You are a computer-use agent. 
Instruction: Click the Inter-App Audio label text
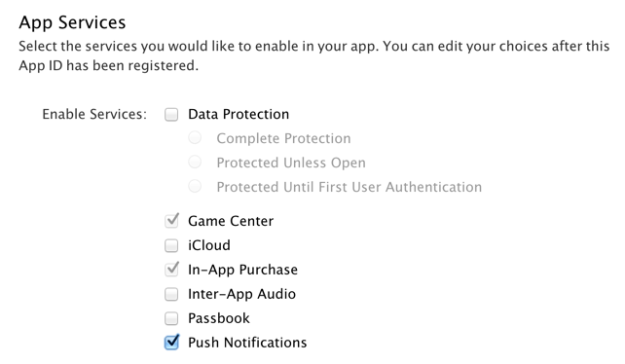pos(242,294)
